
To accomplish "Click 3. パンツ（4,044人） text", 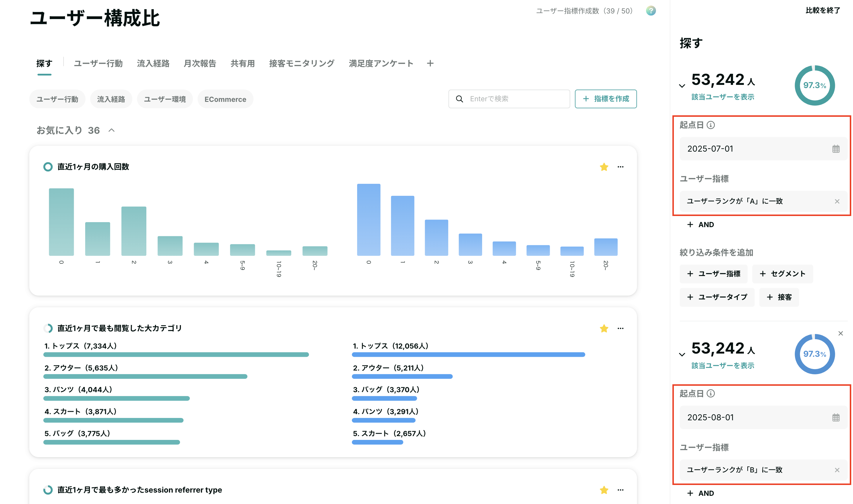I will 78,390.
